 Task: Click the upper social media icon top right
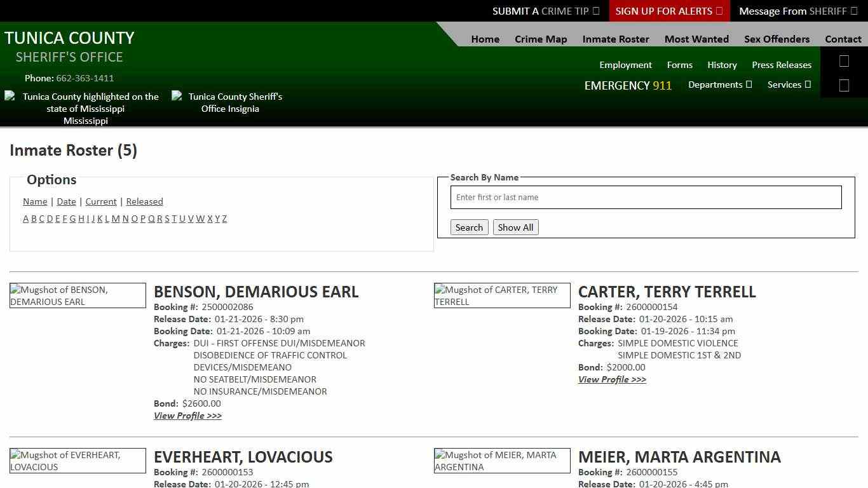844,61
